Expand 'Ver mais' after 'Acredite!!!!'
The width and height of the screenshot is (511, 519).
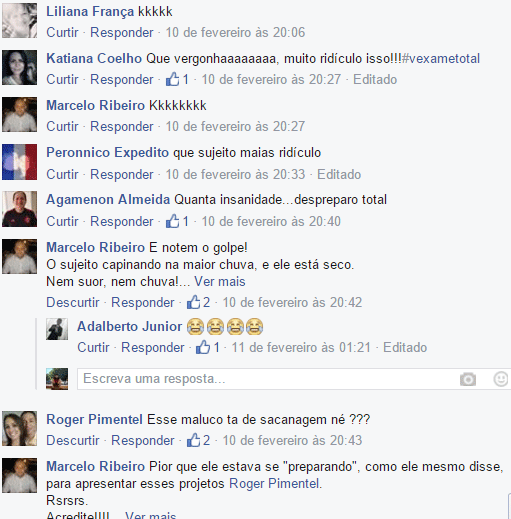point(151,515)
